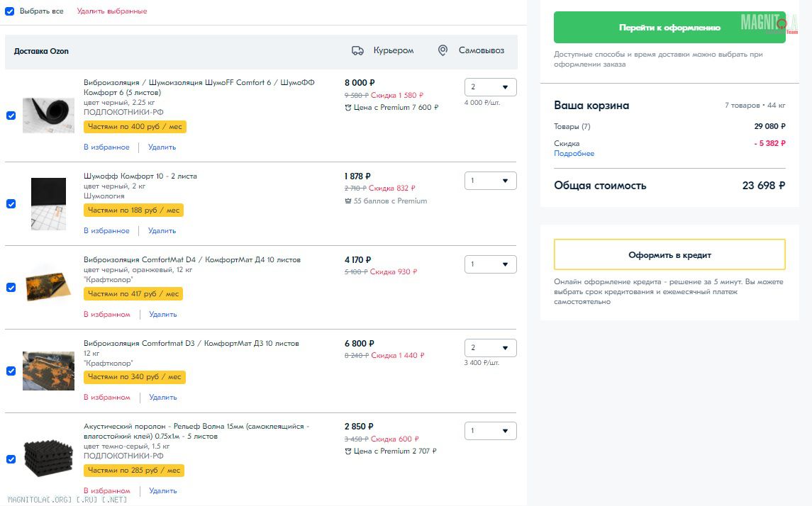The height and width of the screenshot is (506, 812).
Task: Toggle the Акустический поролон item checkbox
Action: 11,459
